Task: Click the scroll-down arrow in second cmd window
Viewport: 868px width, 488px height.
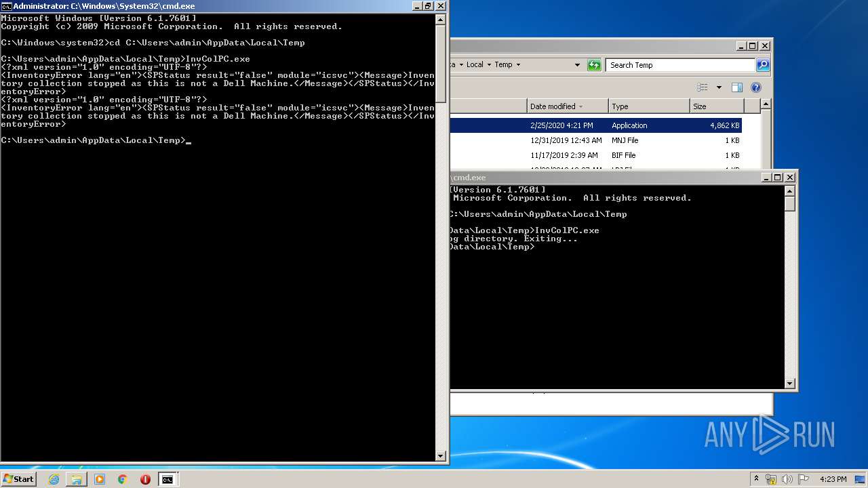Action: (789, 383)
